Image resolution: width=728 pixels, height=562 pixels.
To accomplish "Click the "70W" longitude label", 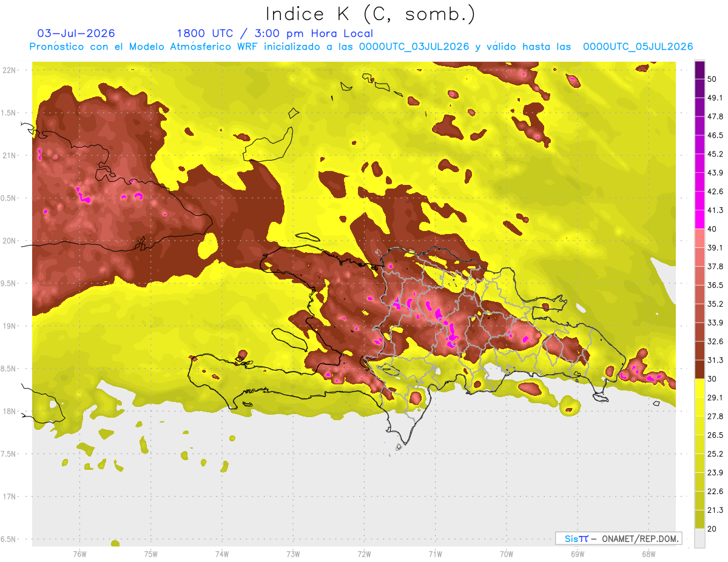I will (x=506, y=554).
